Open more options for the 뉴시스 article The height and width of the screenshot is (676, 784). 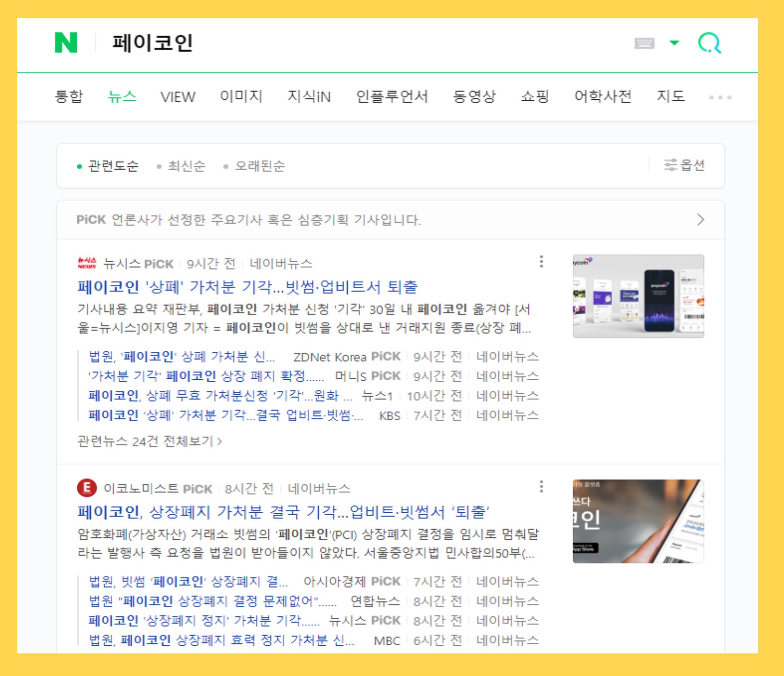[542, 262]
